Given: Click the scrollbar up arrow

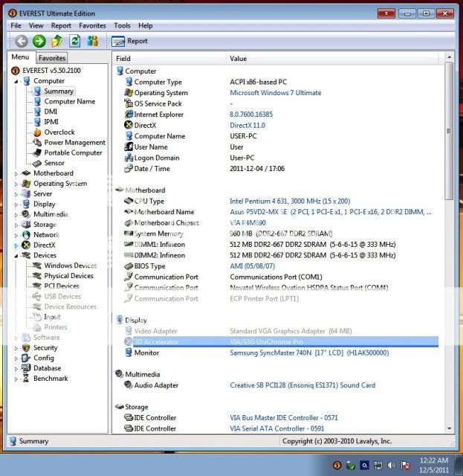Looking at the screenshot, I should pos(450,57).
